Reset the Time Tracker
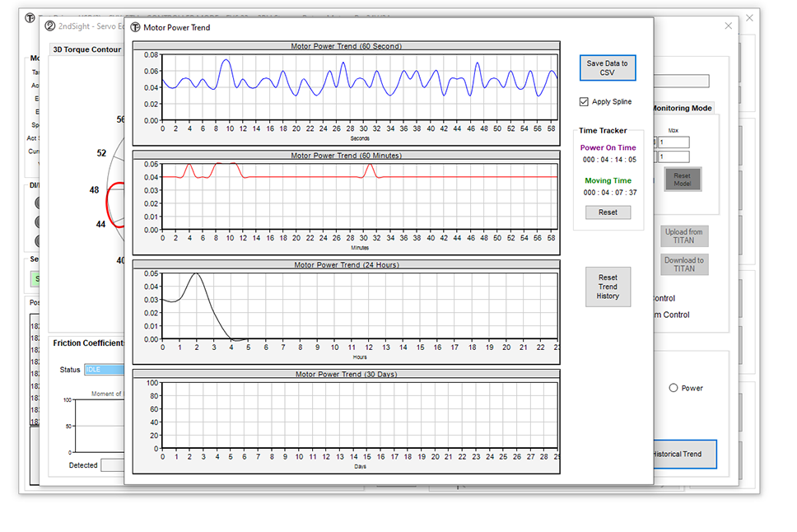 click(608, 212)
